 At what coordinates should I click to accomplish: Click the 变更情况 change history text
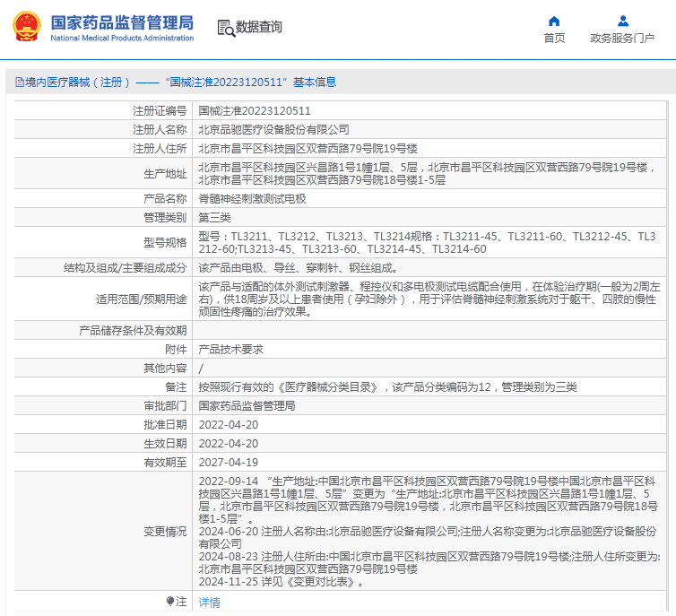(429, 532)
